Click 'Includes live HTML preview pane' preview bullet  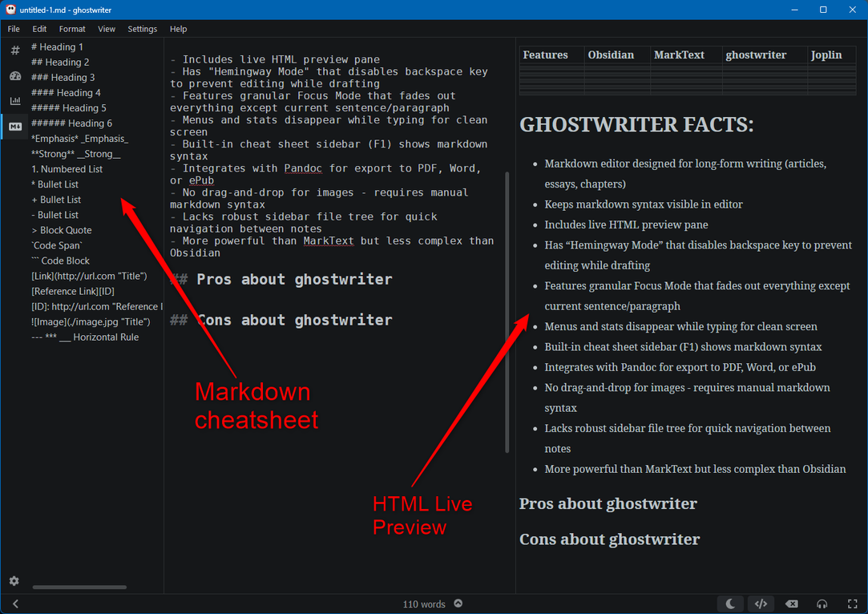point(626,224)
